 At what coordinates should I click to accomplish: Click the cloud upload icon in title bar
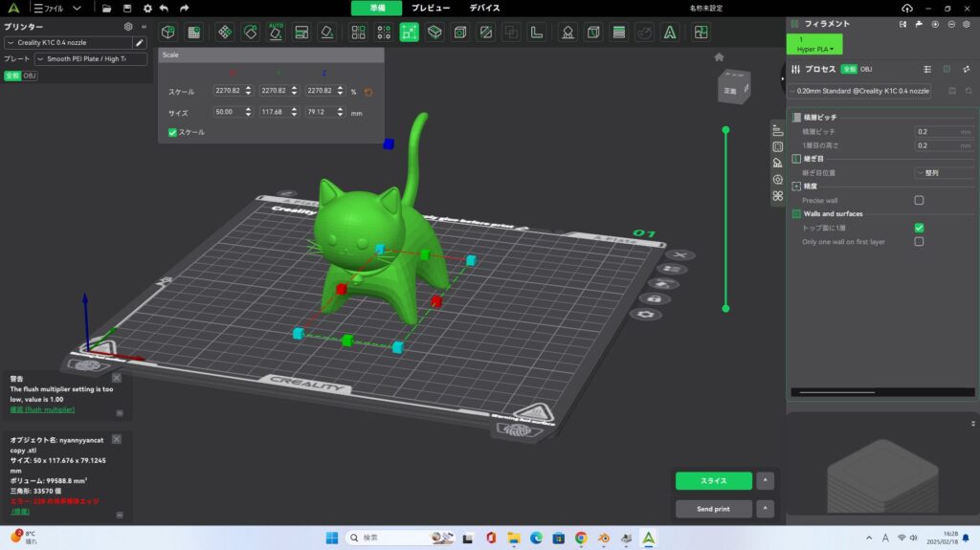(x=907, y=8)
